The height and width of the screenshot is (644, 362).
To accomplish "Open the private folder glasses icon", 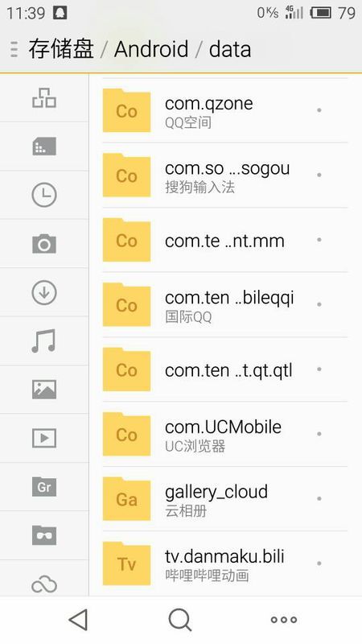I will pyautogui.click(x=44, y=535).
